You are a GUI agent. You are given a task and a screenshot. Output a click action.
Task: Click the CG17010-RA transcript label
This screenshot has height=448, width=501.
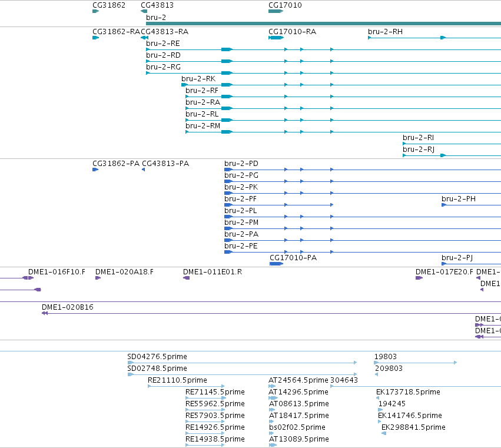[293, 32]
